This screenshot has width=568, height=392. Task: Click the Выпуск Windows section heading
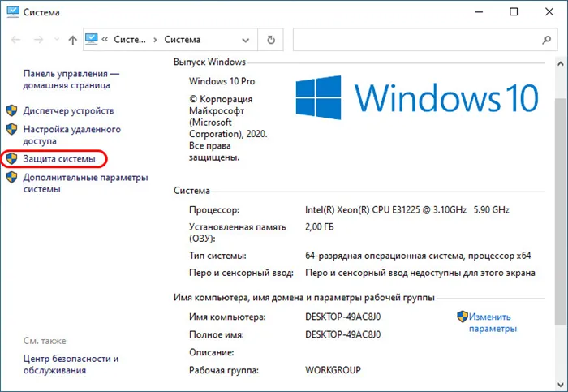click(209, 62)
